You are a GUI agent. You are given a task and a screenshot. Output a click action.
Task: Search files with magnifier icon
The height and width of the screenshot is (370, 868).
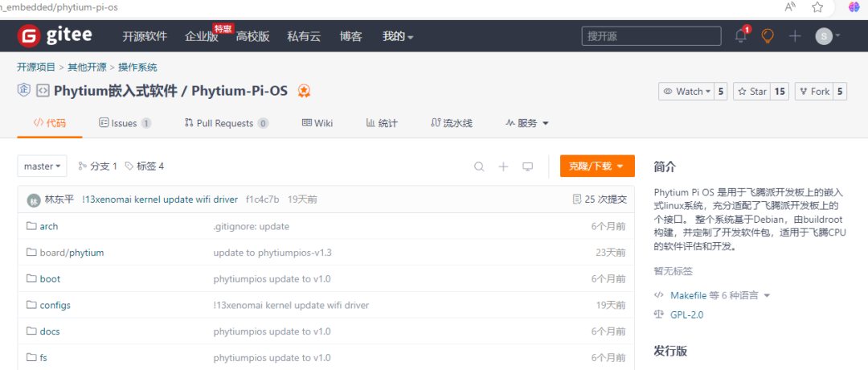479,166
